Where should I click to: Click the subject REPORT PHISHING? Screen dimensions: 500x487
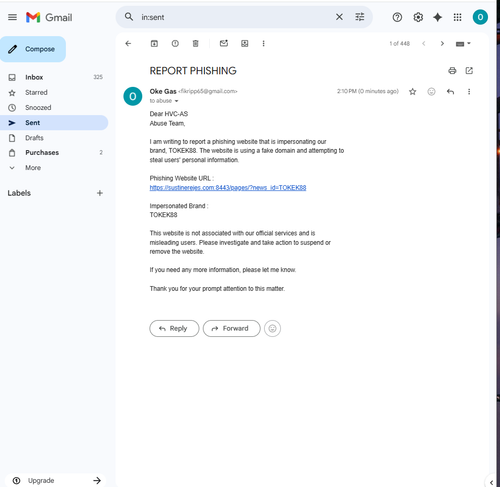[x=193, y=71]
